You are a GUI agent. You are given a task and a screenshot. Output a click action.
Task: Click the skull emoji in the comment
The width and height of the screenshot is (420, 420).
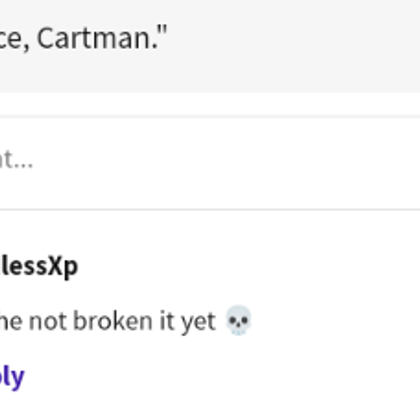pos(238,320)
